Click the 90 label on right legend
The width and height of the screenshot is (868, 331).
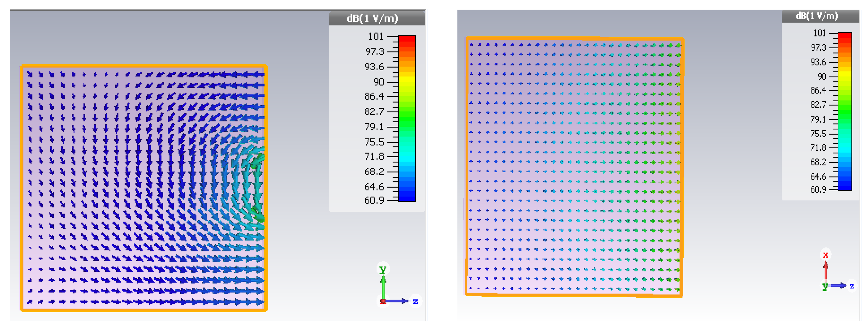pyautogui.click(x=822, y=77)
